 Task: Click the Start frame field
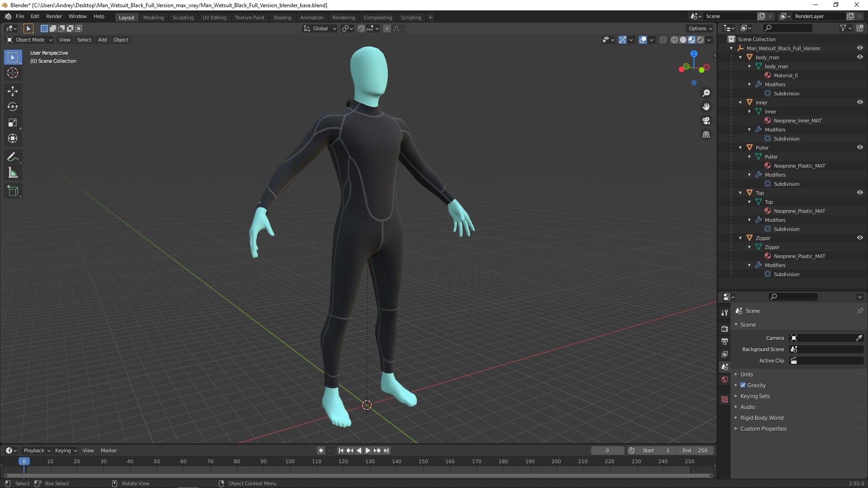[656, 450]
